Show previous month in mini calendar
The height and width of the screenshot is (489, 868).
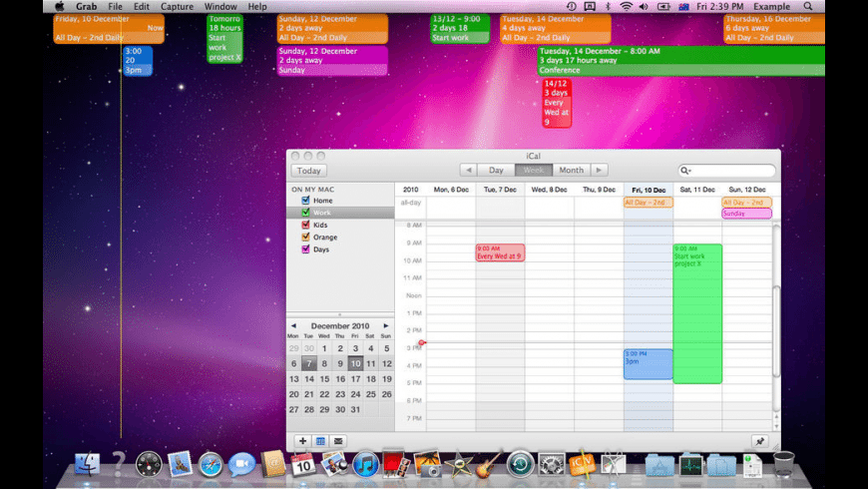click(x=293, y=325)
